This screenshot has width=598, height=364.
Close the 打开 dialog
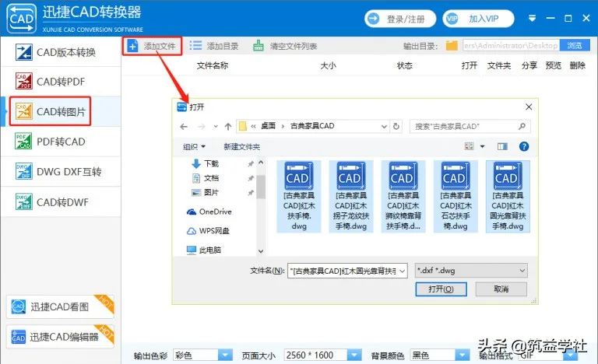pos(529,107)
